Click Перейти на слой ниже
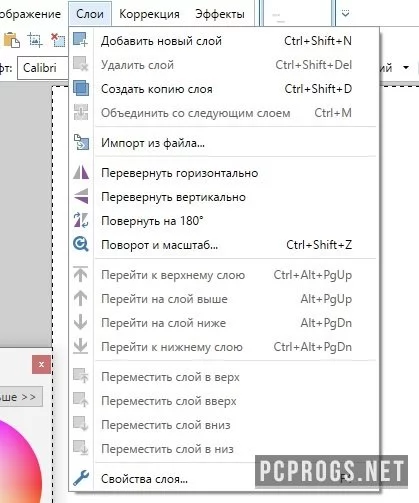This screenshot has height=503, width=419. [224, 323]
